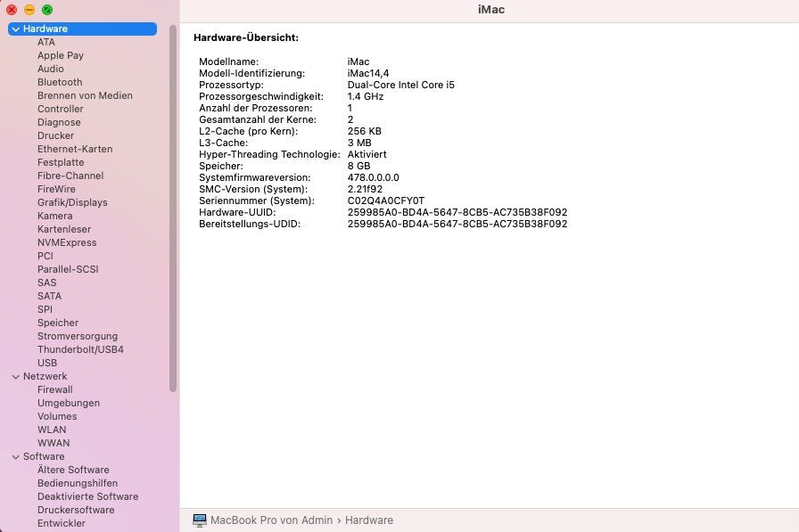Image resolution: width=799 pixels, height=532 pixels.
Task: Select the Netzwerk category label
Action: coord(45,376)
